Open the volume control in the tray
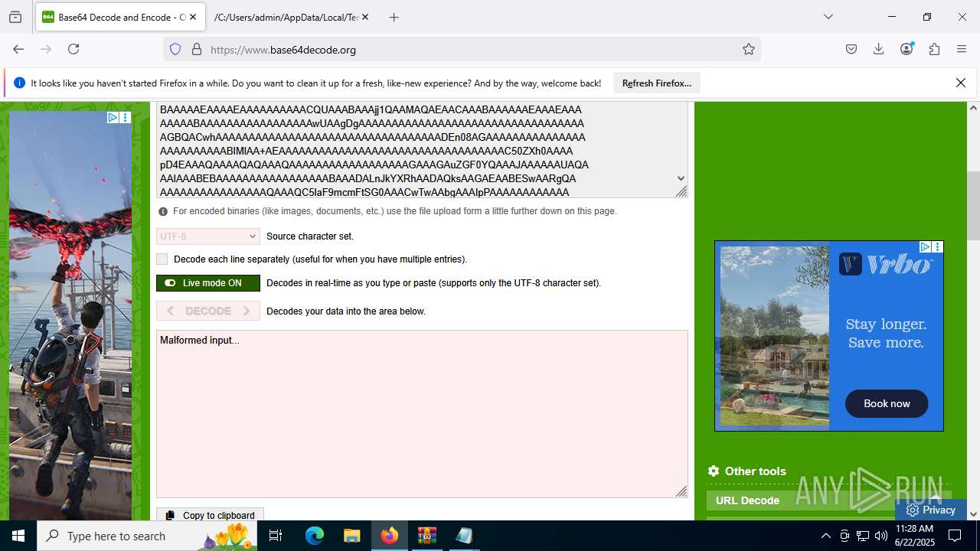980x551 pixels. tap(880, 536)
